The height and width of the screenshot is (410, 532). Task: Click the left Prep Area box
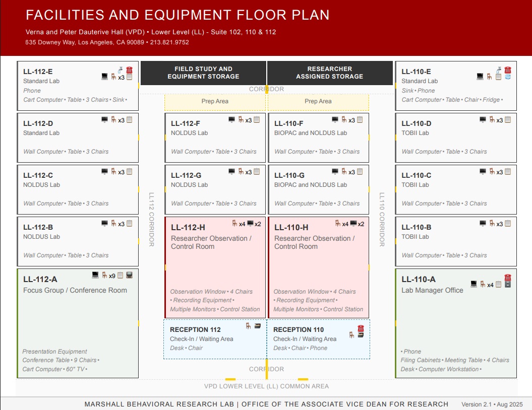(x=215, y=102)
